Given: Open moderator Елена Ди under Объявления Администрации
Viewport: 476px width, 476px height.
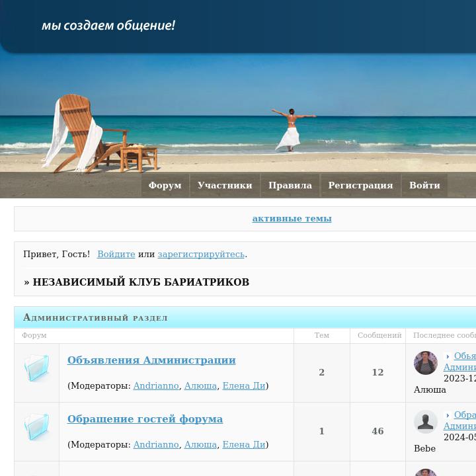Looking at the screenshot, I should (x=244, y=386).
